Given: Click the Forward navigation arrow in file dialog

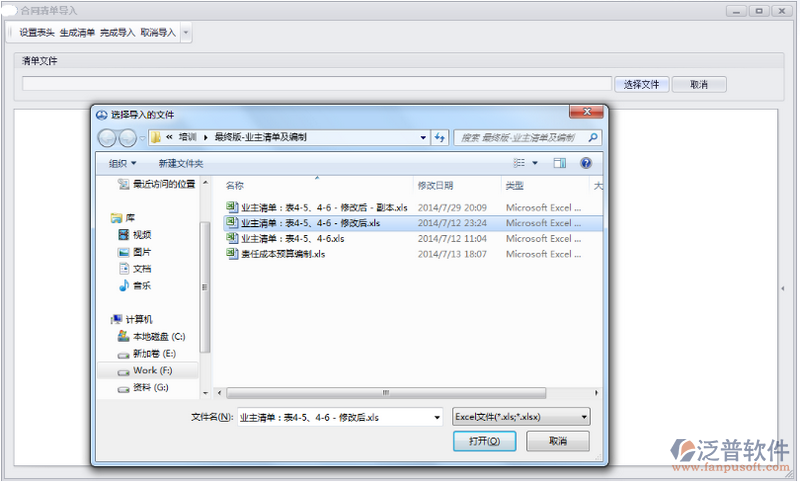Looking at the screenshot, I should pos(127,137).
